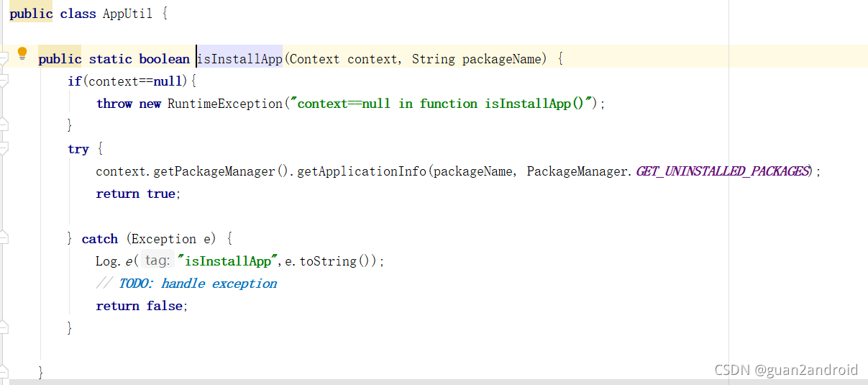The width and height of the screenshot is (868, 385).
Task: Click the highlighted isInstallApp method name
Action: click(239, 59)
